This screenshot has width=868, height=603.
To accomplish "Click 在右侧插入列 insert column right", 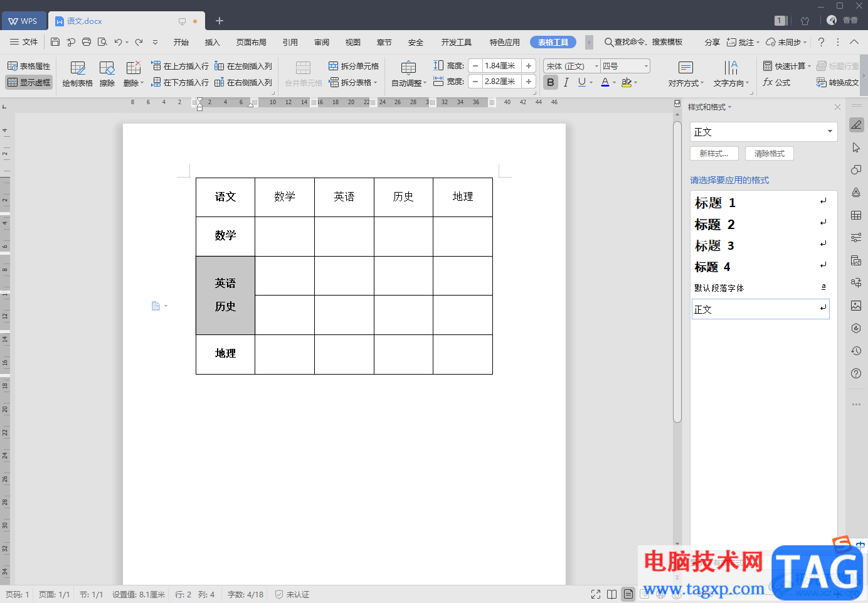I will click(243, 82).
